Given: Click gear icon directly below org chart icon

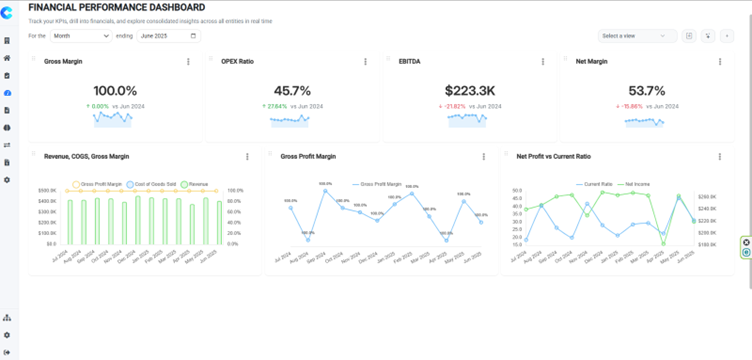Looking at the screenshot, I should click(x=7, y=335).
